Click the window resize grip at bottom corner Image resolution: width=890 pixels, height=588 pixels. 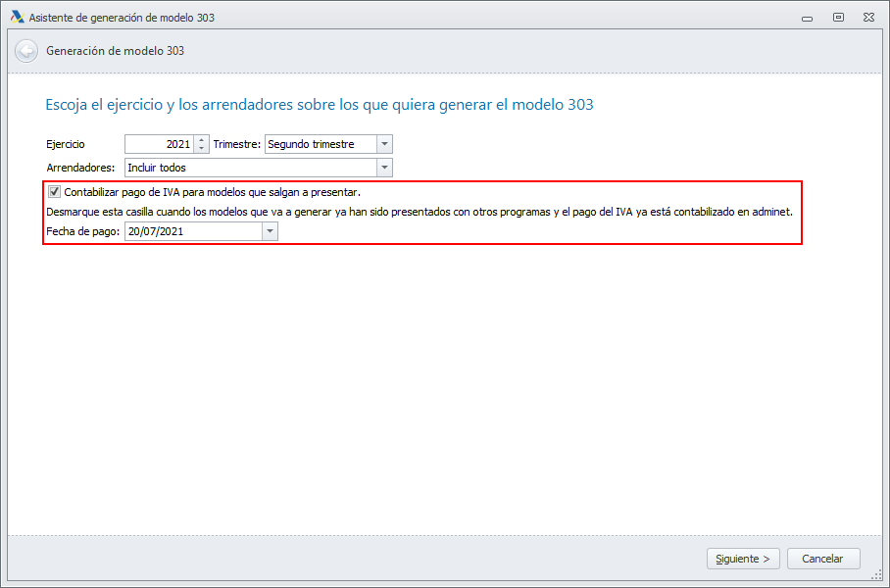coord(877,576)
